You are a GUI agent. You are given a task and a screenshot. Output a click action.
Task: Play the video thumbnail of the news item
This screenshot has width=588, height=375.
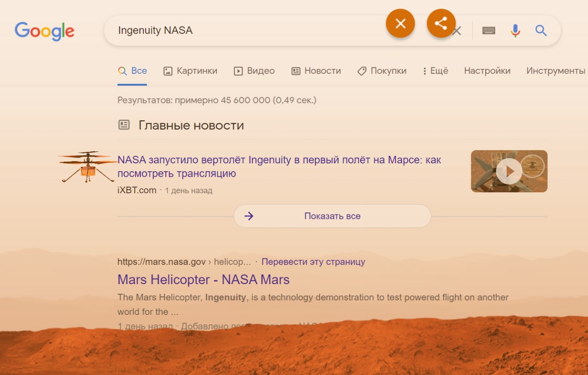509,171
